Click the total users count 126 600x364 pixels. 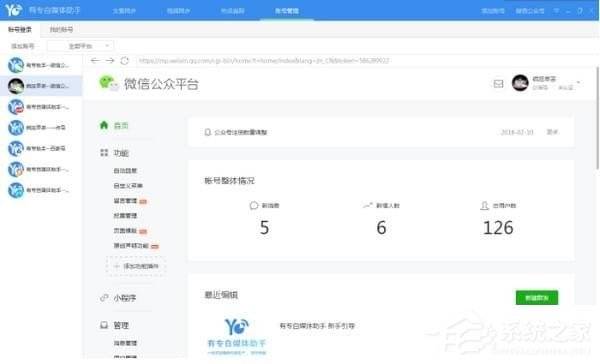point(498,227)
